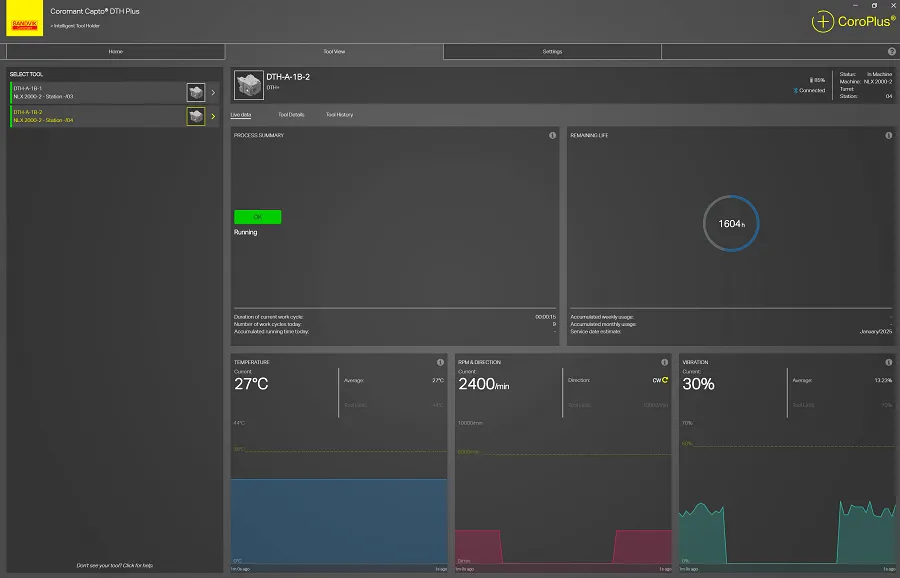Expand DTH-A-1B-1 tool with chevron arrow
The width and height of the screenshot is (900, 578).
pos(213,93)
